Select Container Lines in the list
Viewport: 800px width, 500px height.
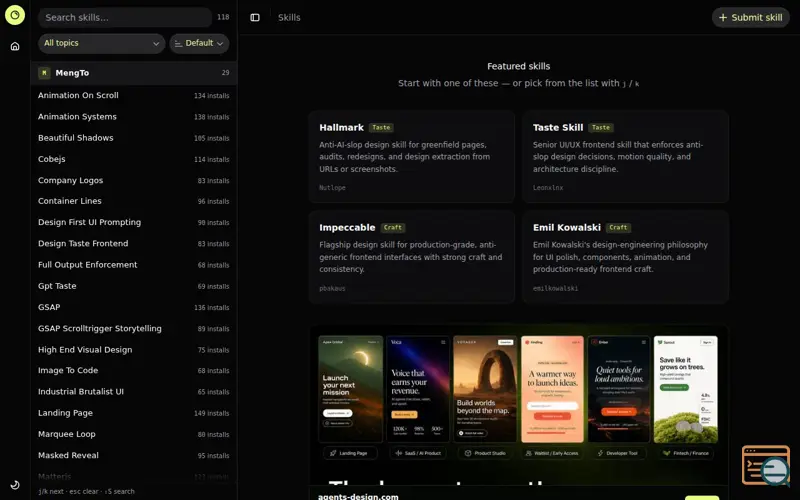134,201
